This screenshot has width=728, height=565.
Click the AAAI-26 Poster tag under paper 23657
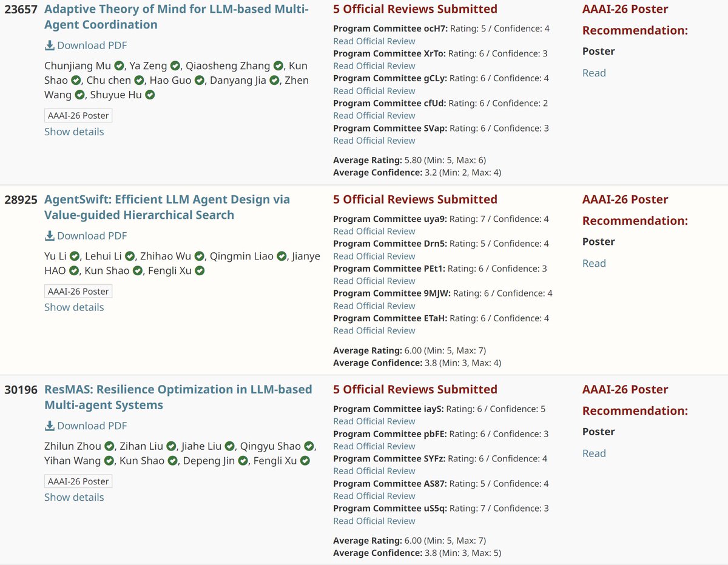coord(78,115)
